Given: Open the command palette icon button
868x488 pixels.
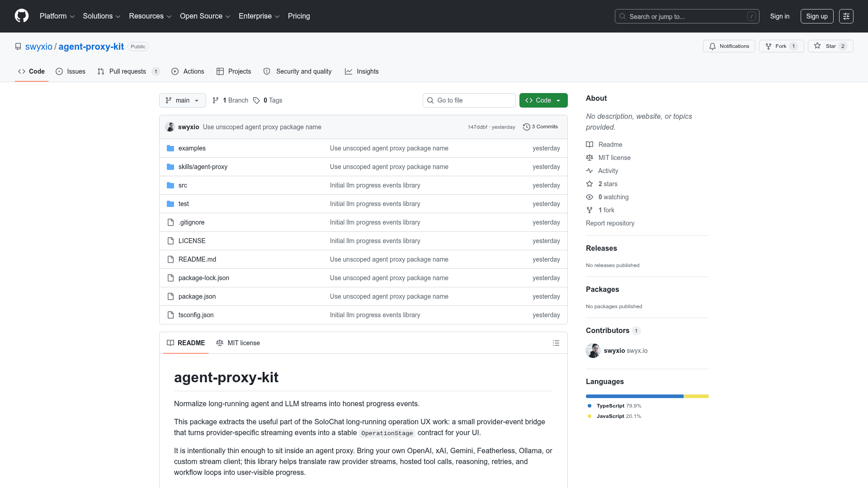Looking at the screenshot, I should pyautogui.click(x=846, y=16).
